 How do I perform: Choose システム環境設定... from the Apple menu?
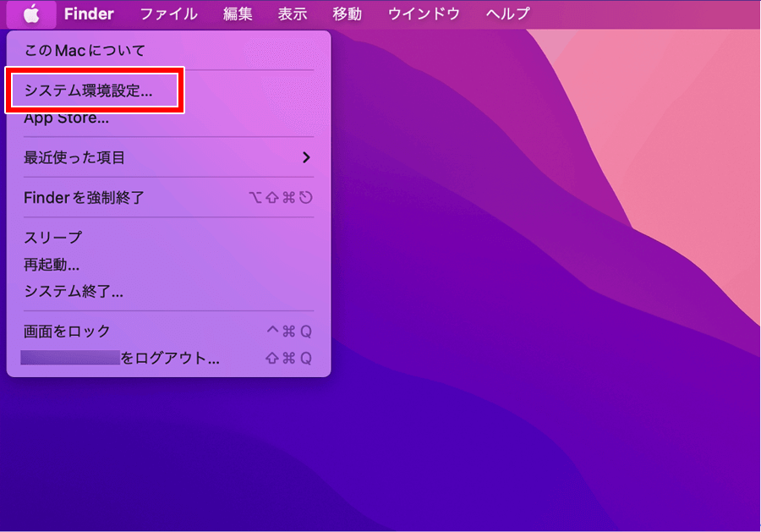click(169, 90)
